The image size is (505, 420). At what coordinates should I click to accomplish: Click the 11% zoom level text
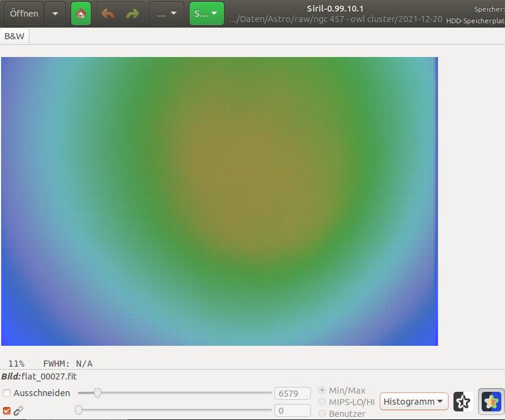click(x=16, y=364)
